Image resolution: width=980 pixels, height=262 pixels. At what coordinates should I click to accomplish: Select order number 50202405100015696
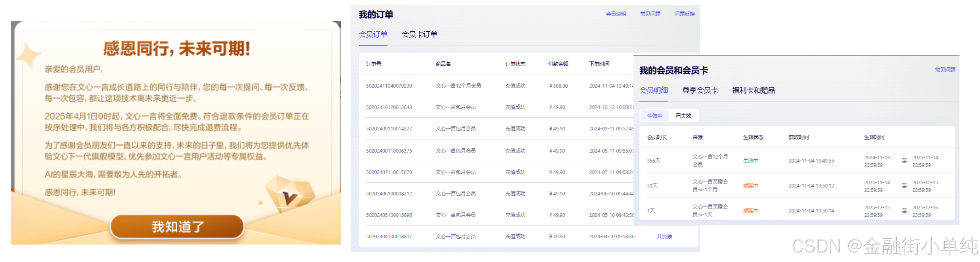coord(389,215)
